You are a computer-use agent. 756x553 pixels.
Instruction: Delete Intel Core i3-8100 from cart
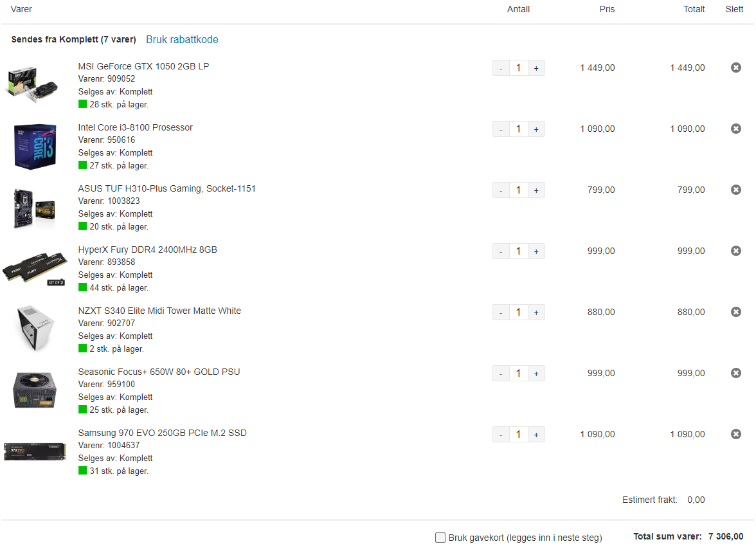pyautogui.click(x=735, y=129)
